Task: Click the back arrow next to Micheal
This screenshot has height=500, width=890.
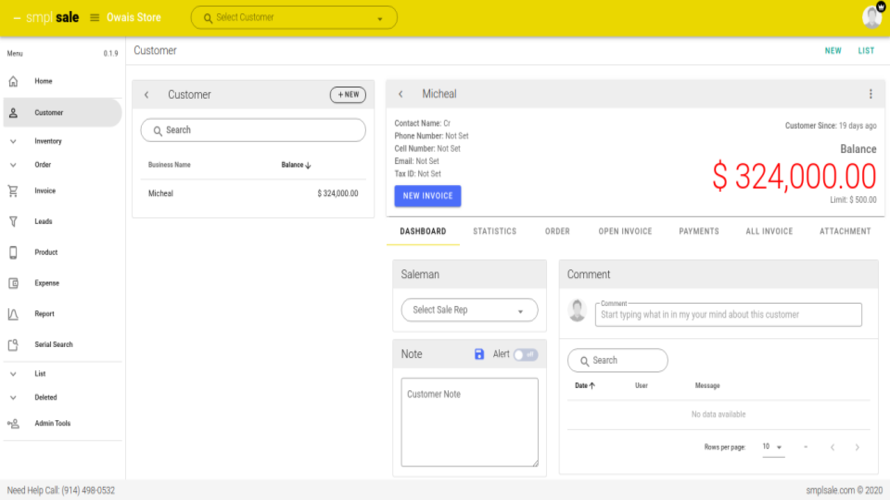Action: point(401,94)
